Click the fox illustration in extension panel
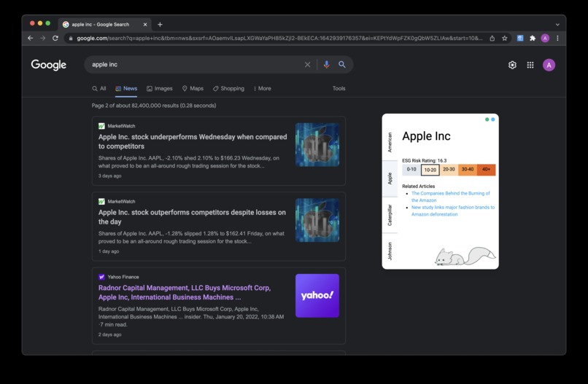Screen dimensions: 588x384 465,256
